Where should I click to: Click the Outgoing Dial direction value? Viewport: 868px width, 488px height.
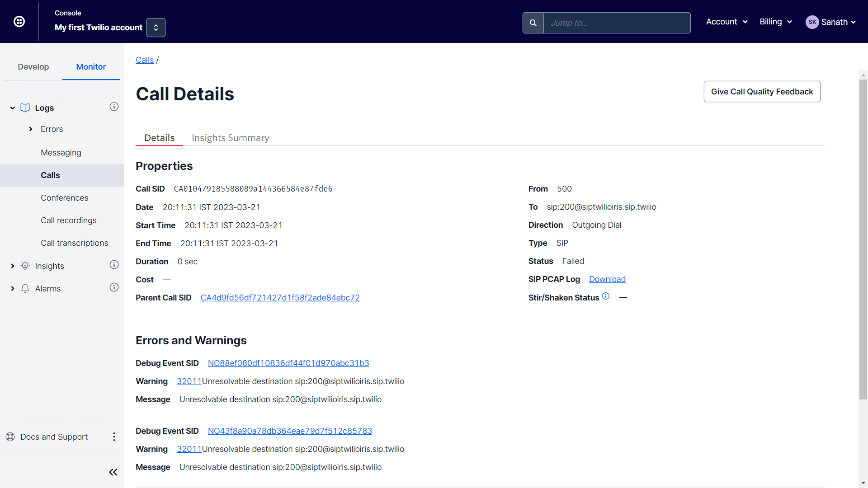tap(596, 225)
